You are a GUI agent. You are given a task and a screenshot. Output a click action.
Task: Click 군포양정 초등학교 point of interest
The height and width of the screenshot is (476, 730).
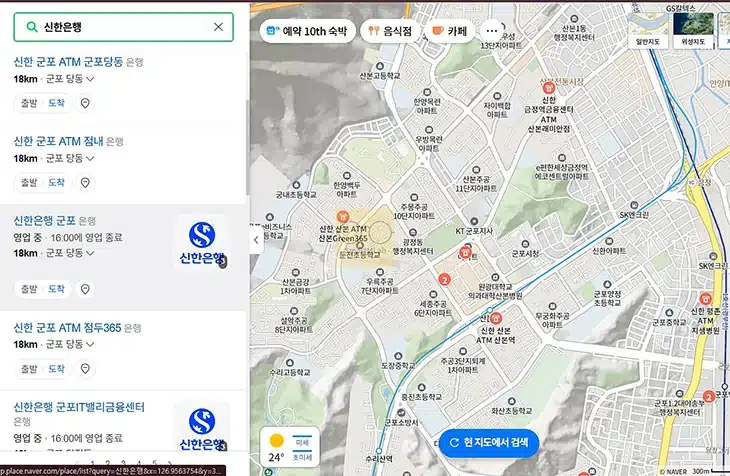(607, 294)
